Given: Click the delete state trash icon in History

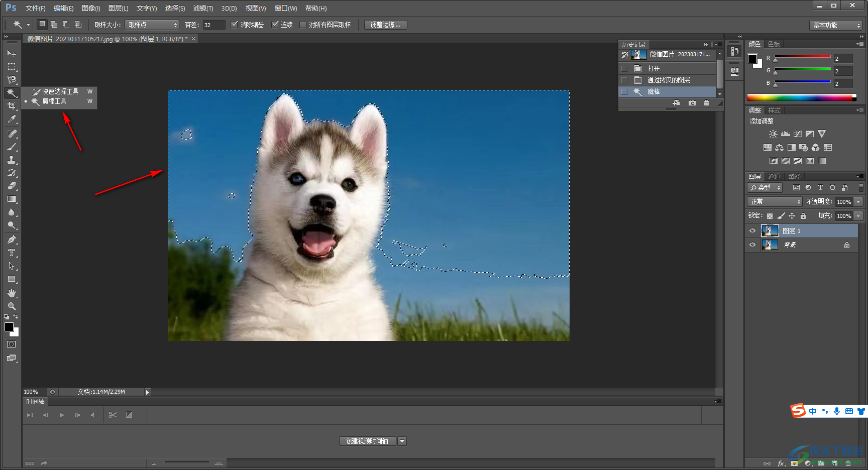Looking at the screenshot, I should pyautogui.click(x=706, y=103).
